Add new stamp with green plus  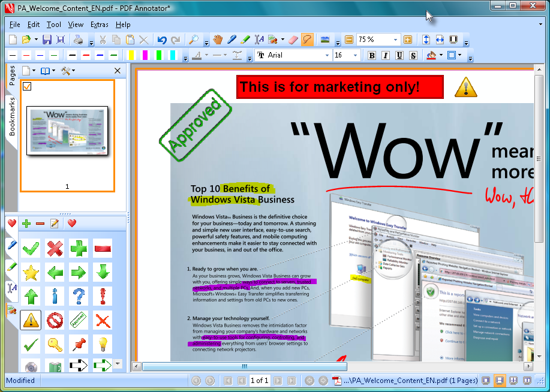pyautogui.click(x=26, y=224)
